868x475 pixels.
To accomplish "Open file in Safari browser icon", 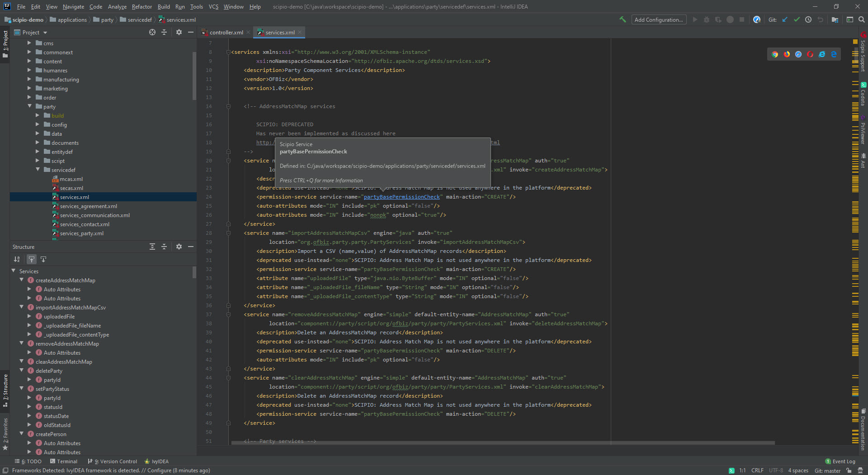I will (x=798, y=54).
